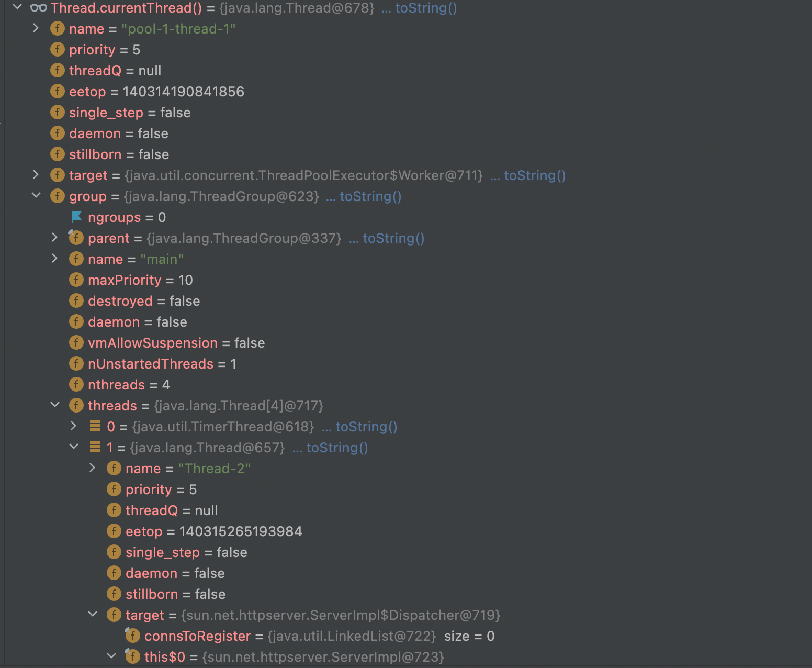Select the nthreads = 4 row
Screen dimensions: 812x668
click(x=129, y=385)
